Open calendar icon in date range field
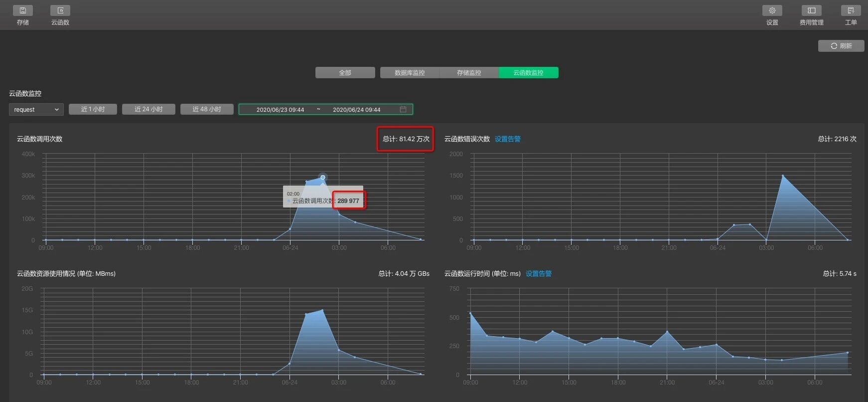 [403, 109]
